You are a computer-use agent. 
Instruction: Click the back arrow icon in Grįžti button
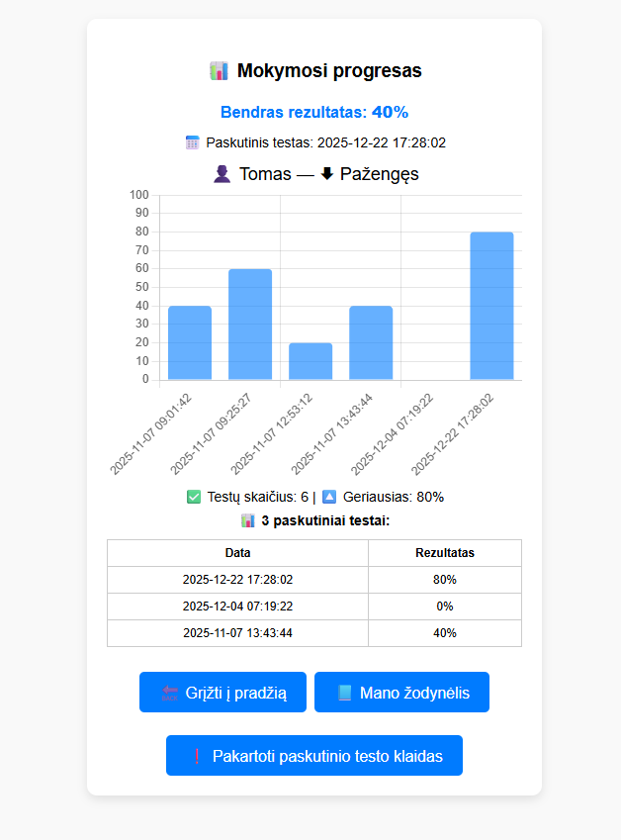click(x=170, y=693)
